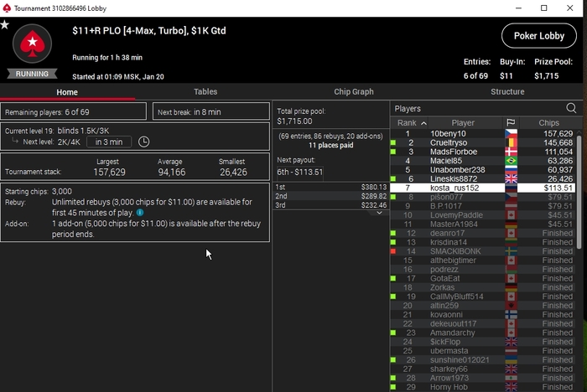Click Average stack value 94,166
This screenshot has width=587, height=392.
coord(171,172)
